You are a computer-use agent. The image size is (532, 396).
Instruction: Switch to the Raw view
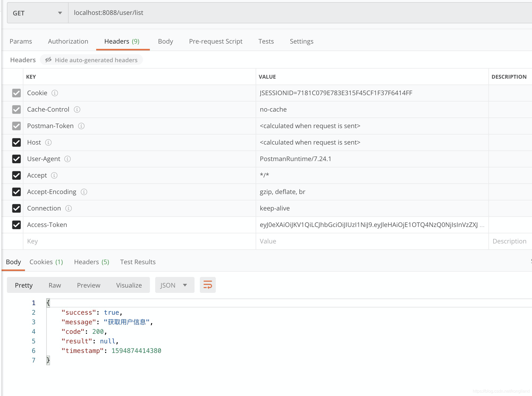point(55,285)
